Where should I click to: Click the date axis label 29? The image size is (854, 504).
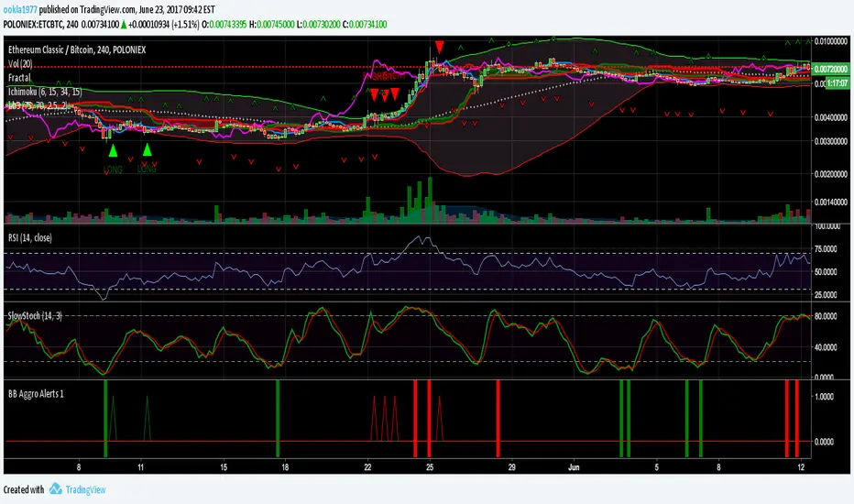pyautogui.click(x=512, y=467)
